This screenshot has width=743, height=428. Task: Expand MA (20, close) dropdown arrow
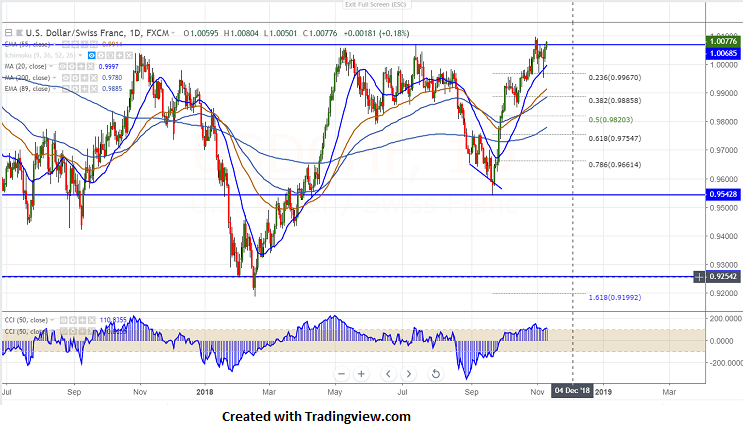(51, 66)
